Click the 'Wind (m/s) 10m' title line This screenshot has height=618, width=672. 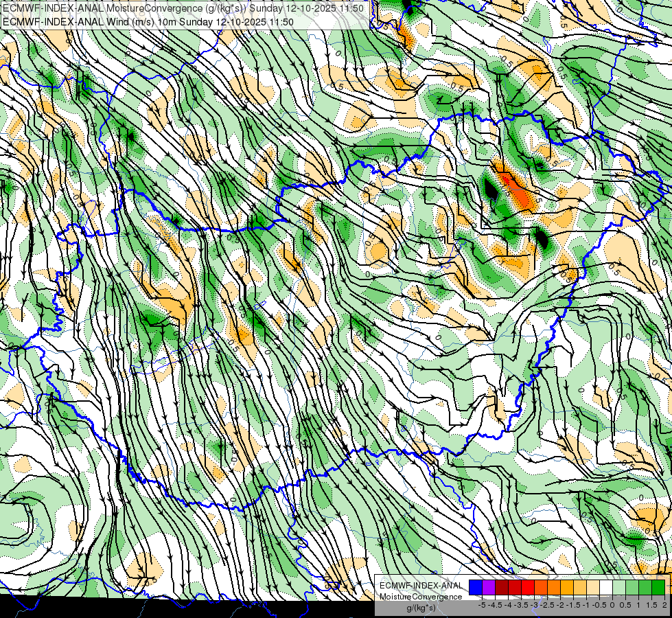(x=148, y=21)
